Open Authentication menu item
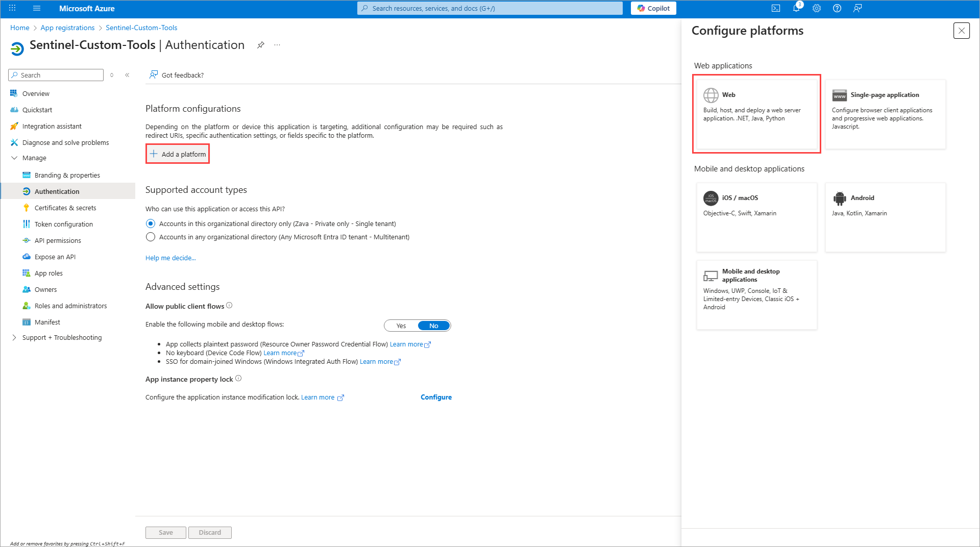The height and width of the screenshot is (547, 980). click(67, 191)
